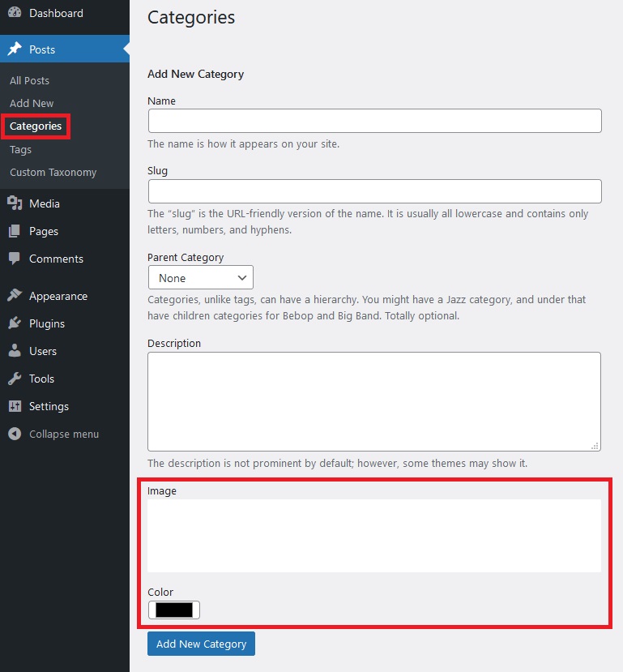Click the Tools wrench icon

pos(15,379)
